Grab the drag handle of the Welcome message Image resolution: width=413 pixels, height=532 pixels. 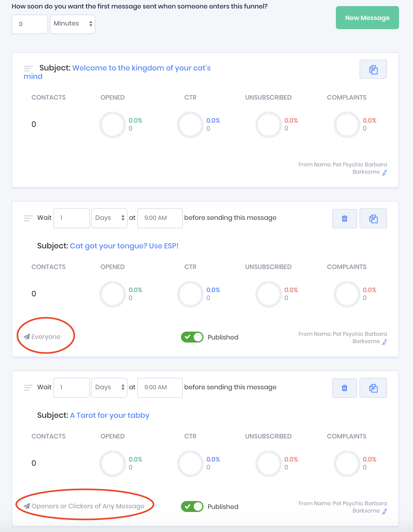(28, 68)
